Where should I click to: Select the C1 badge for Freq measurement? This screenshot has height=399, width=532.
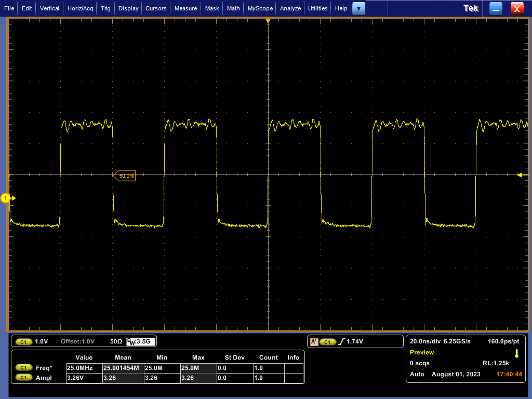tap(23, 368)
